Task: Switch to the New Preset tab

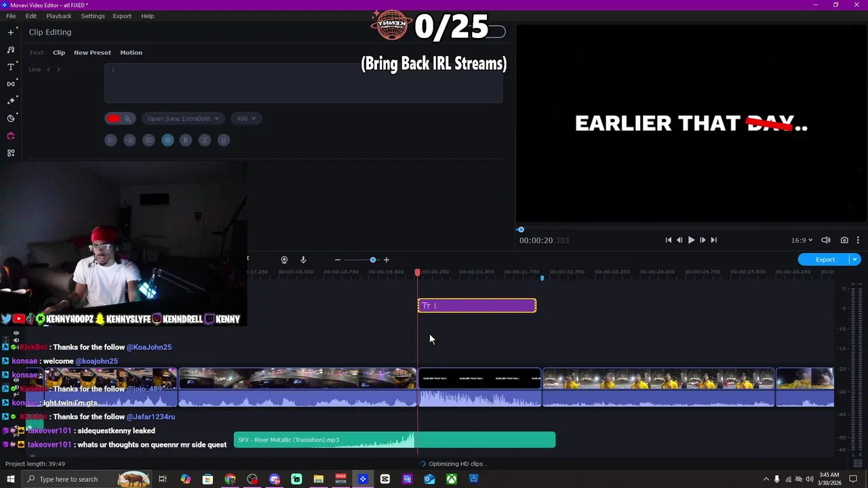Action: tap(92, 52)
